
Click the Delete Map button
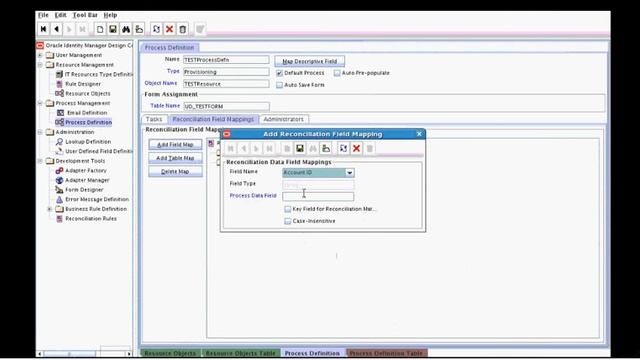(x=175, y=171)
